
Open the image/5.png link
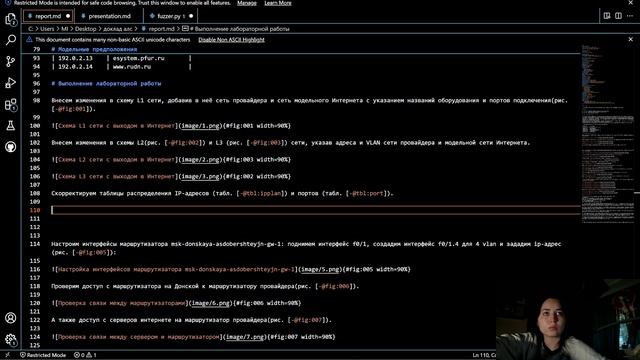point(320,269)
